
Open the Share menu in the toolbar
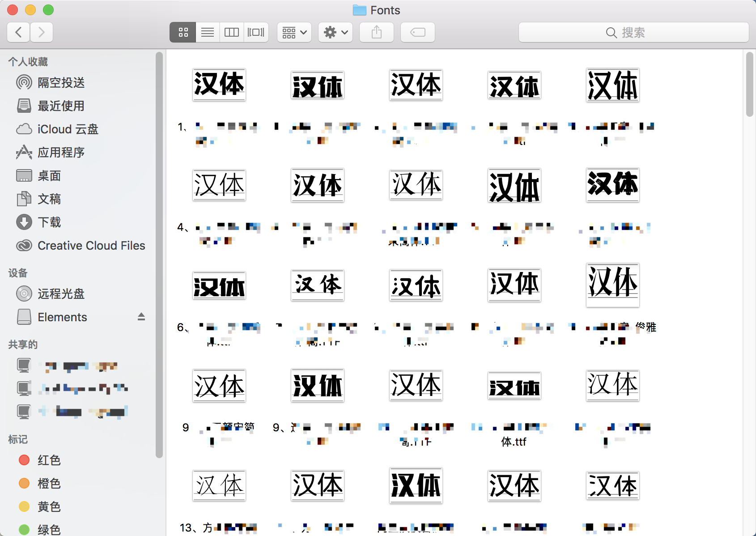pos(376,32)
